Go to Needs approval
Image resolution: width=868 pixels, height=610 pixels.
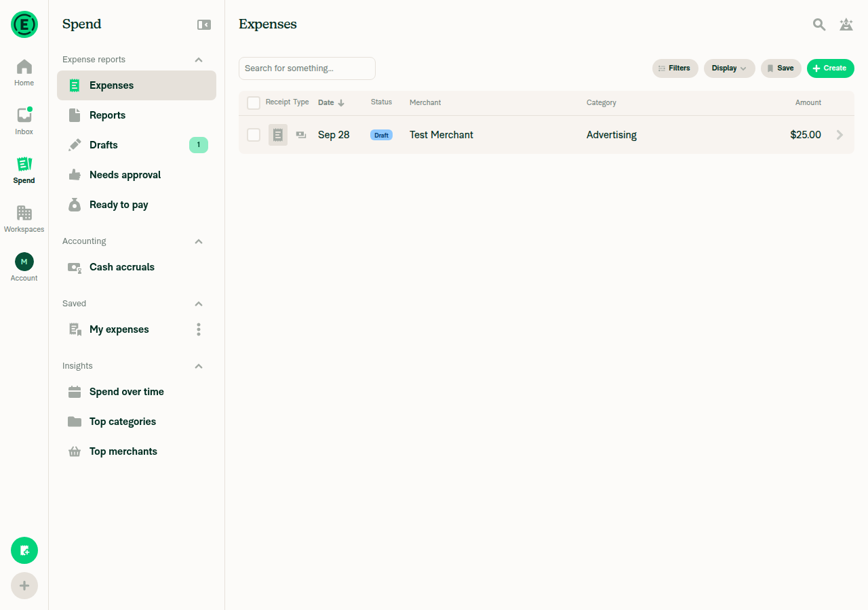(x=136, y=175)
